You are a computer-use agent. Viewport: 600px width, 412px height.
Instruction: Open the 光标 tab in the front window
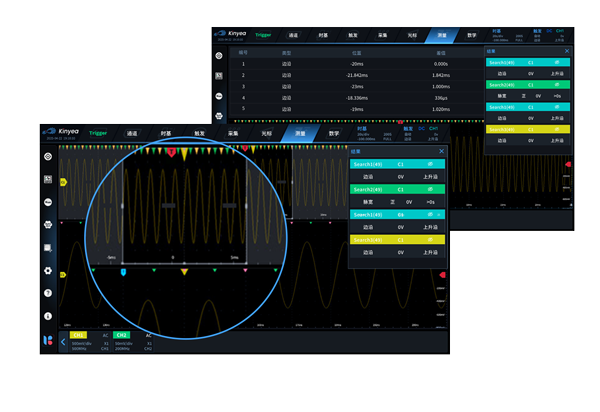point(266,134)
